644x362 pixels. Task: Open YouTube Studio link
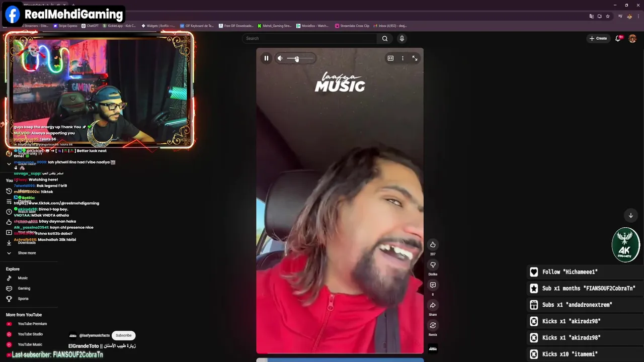pos(30,334)
